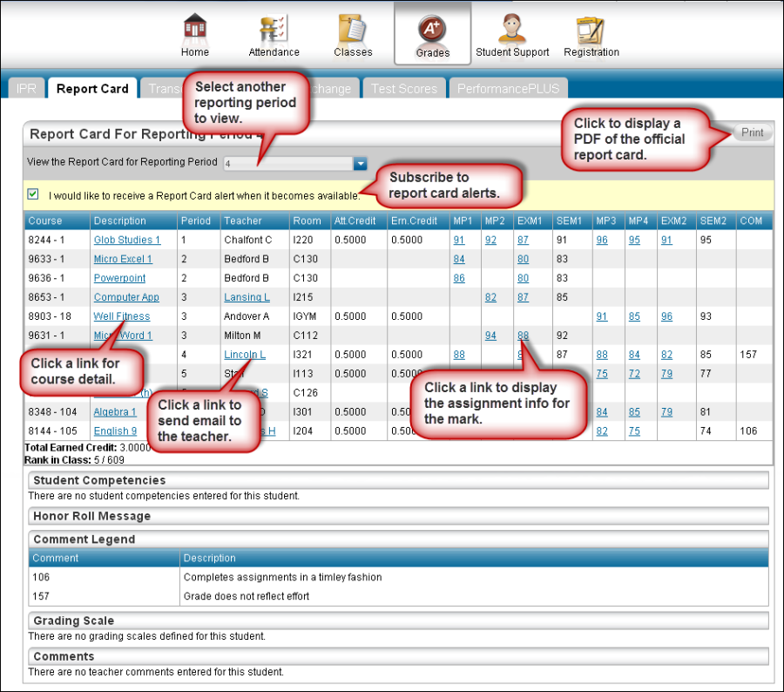The height and width of the screenshot is (692, 784).
Task: Open the Attendance checklist icon
Action: tap(274, 31)
